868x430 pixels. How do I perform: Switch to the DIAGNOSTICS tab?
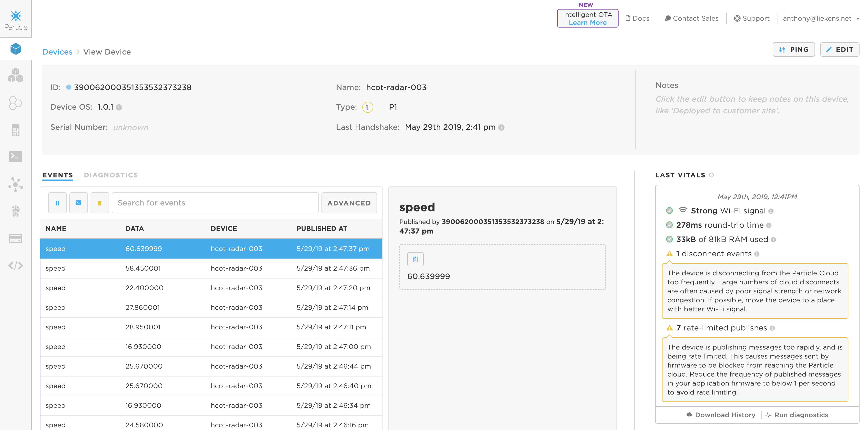pyautogui.click(x=111, y=175)
